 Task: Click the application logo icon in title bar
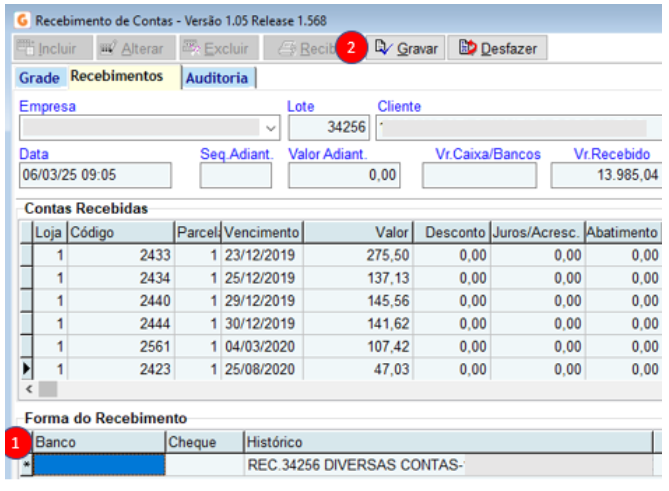click(22, 20)
